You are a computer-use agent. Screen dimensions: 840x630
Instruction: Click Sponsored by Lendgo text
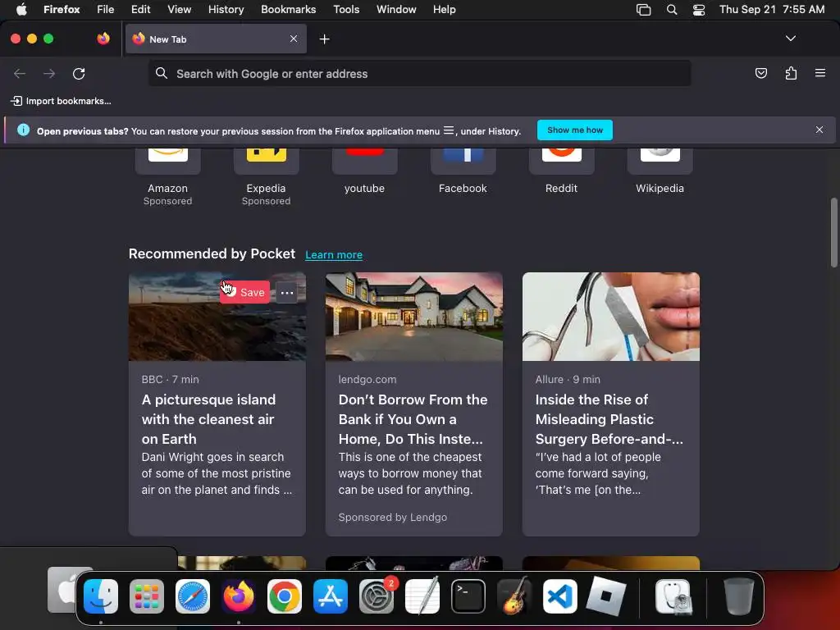click(x=393, y=517)
